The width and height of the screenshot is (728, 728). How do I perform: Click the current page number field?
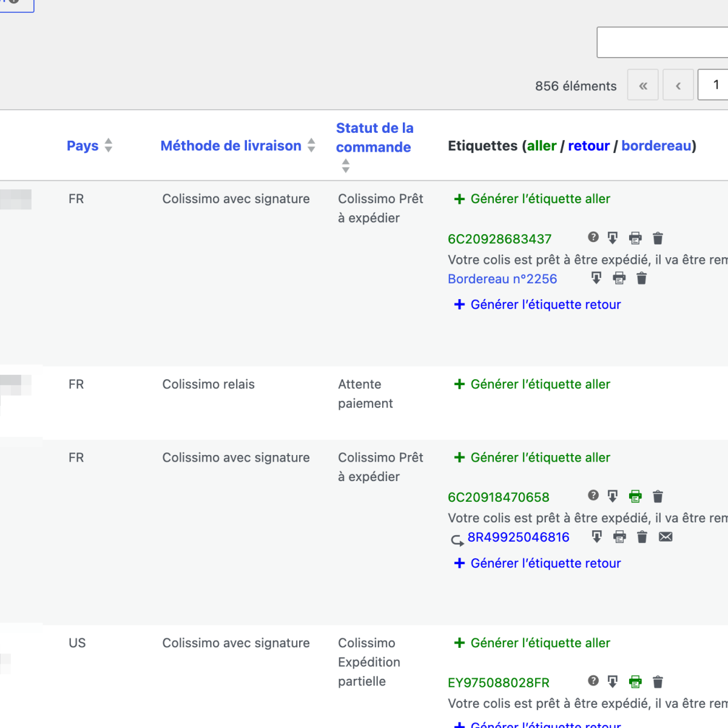click(x=713, y=84)
